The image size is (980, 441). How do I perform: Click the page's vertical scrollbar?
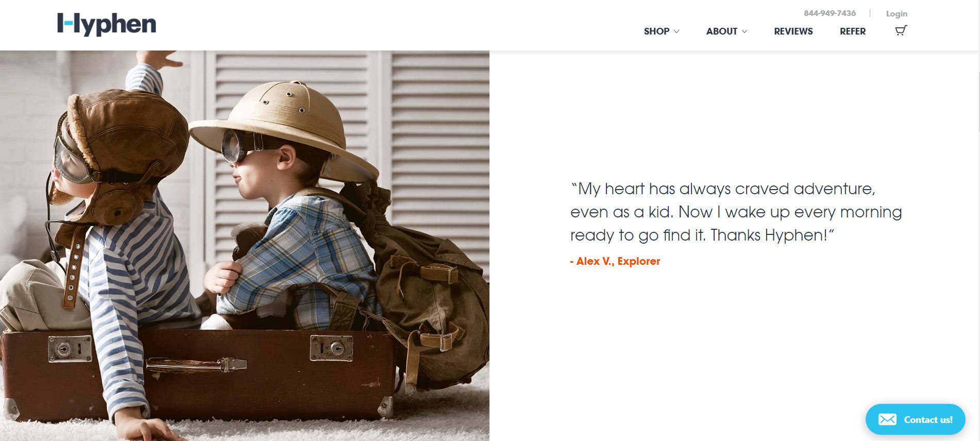[978, 220]
